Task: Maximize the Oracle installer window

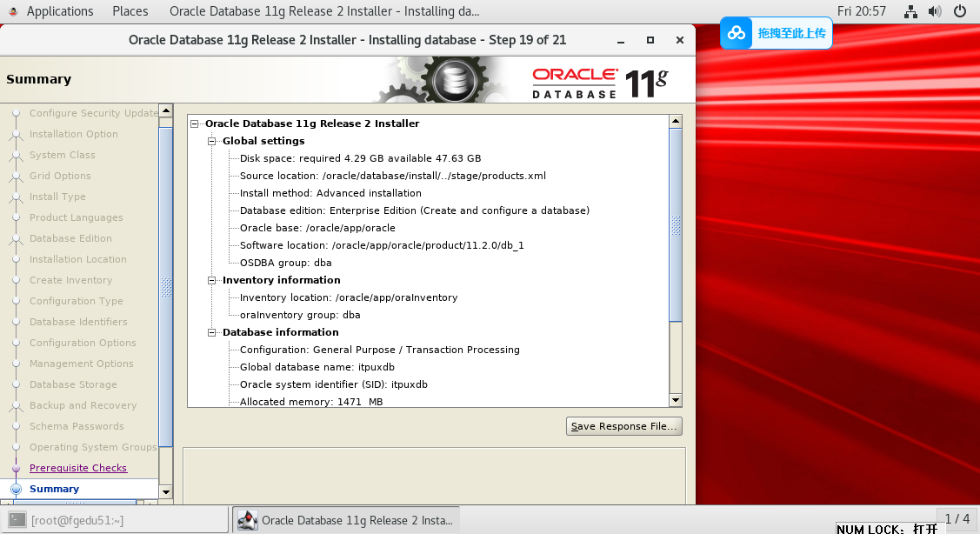Action: click(650, 40)
